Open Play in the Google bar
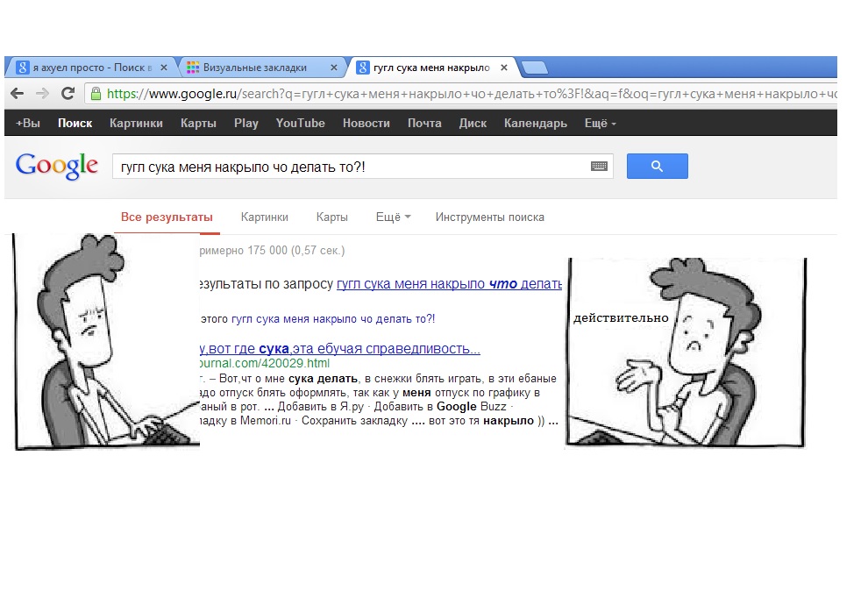 click(x=245, y=123)
